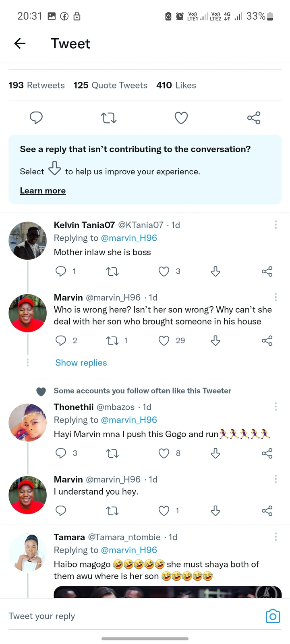Image resolution: width=290 pixels, height=644 pixels.
Task: Retweet Marvin's 'Who is wrong here' reply
Action: pos(112,341)
